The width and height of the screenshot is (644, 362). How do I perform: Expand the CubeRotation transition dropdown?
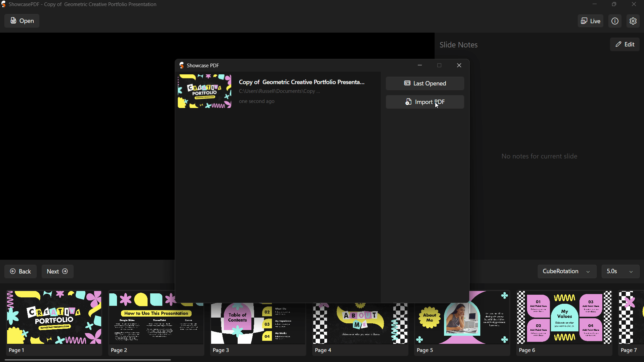567,271
